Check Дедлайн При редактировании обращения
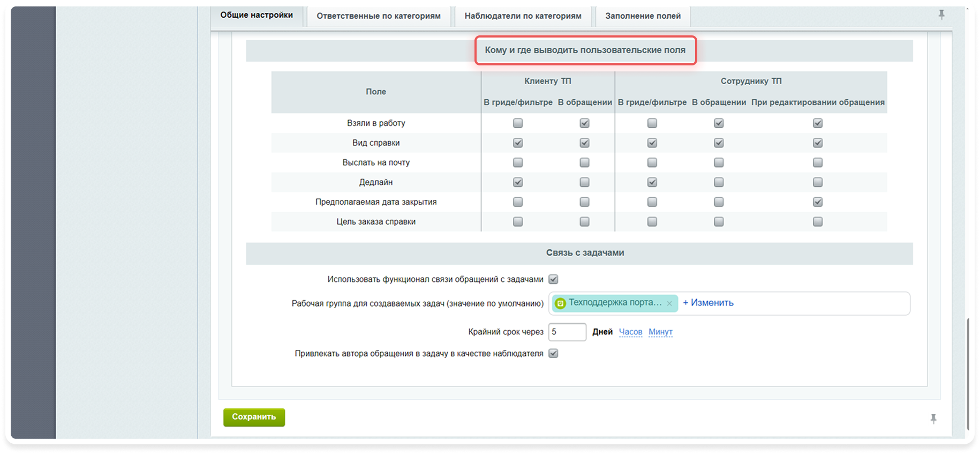Screen dimensions: 980x454 coord(818,182)
